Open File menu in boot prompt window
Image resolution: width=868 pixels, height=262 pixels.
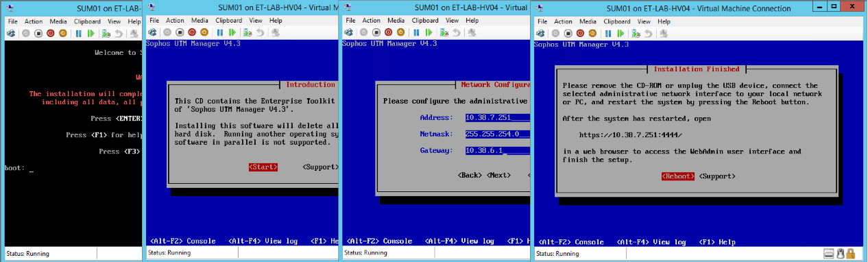13,21
